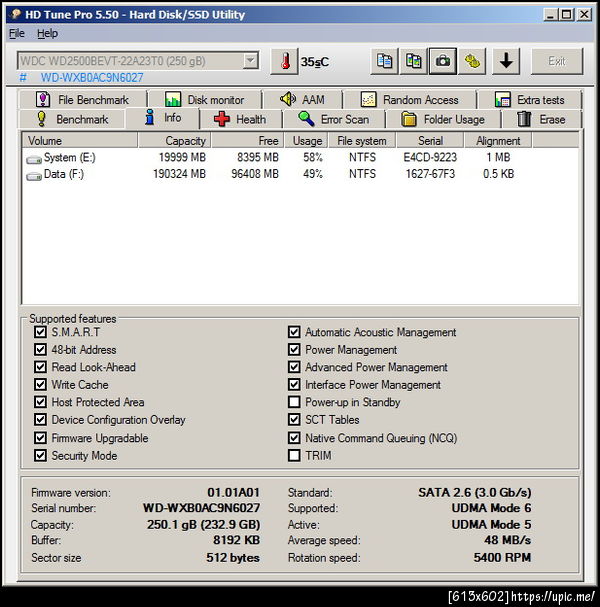Click the E4CD-9223 serial cell
Image resolution: width=600 pixels, height=607 pixels.
tap(430, 158)
